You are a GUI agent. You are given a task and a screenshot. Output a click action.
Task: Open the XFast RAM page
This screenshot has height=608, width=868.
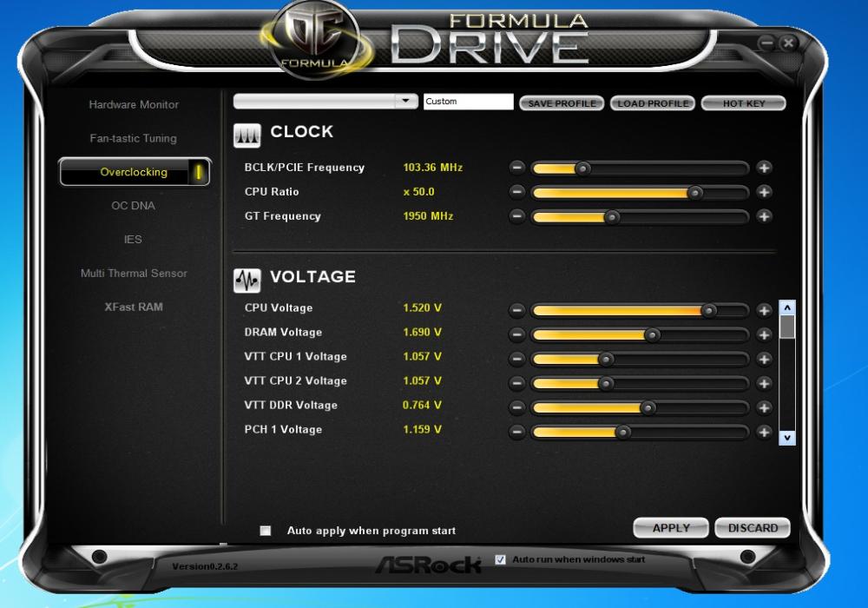(134, 307)
